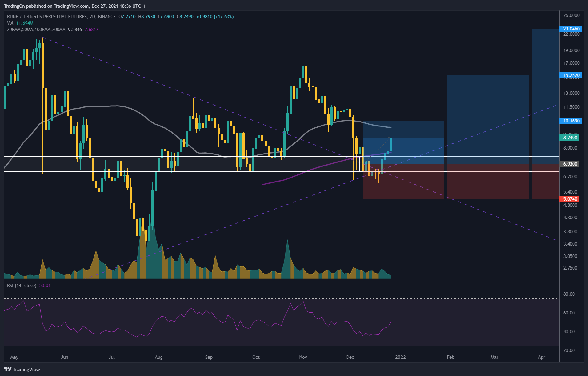Click the 5.0740 red stop price label
The width and height of the screenshot is (588, 376).
(570, 199)
